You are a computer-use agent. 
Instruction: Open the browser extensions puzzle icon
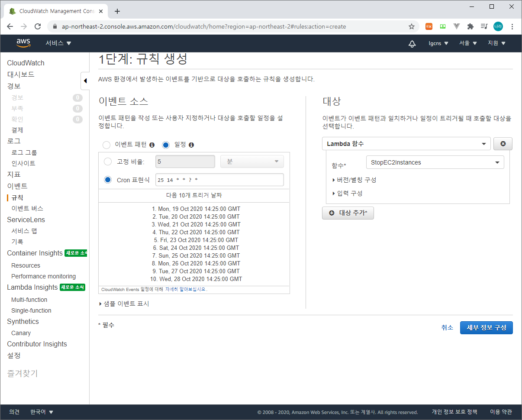click(x=470, y=26)
